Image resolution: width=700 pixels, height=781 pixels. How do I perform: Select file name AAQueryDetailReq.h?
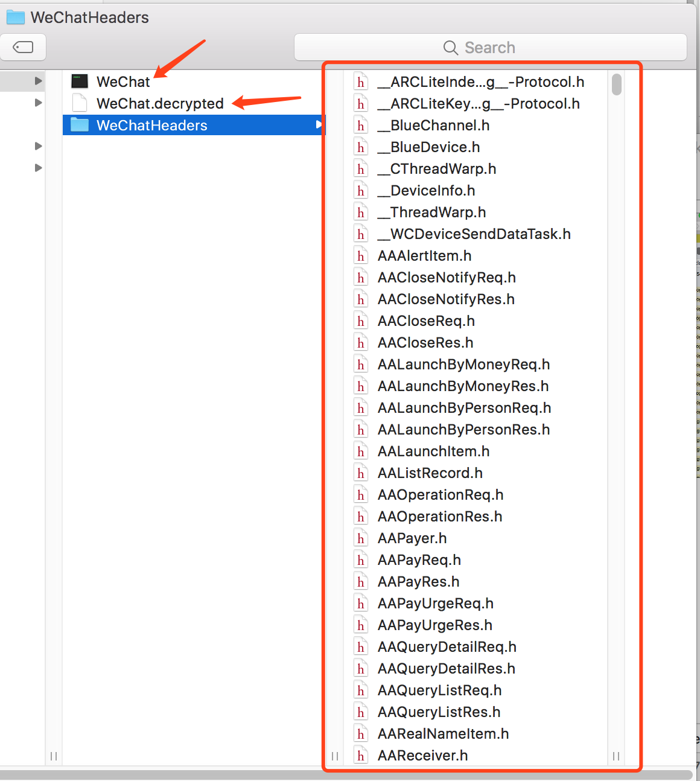tap(447, 647)
